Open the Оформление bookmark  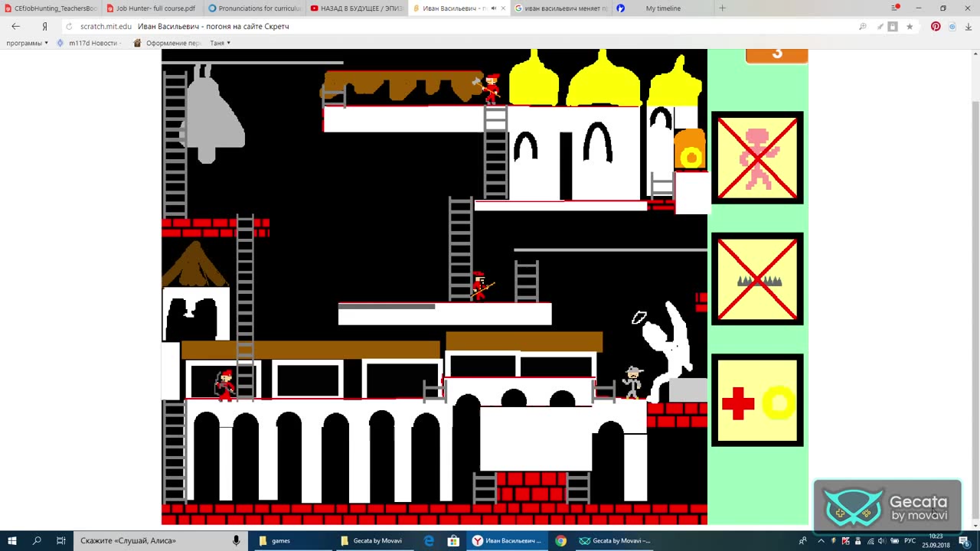coord(167,43)
